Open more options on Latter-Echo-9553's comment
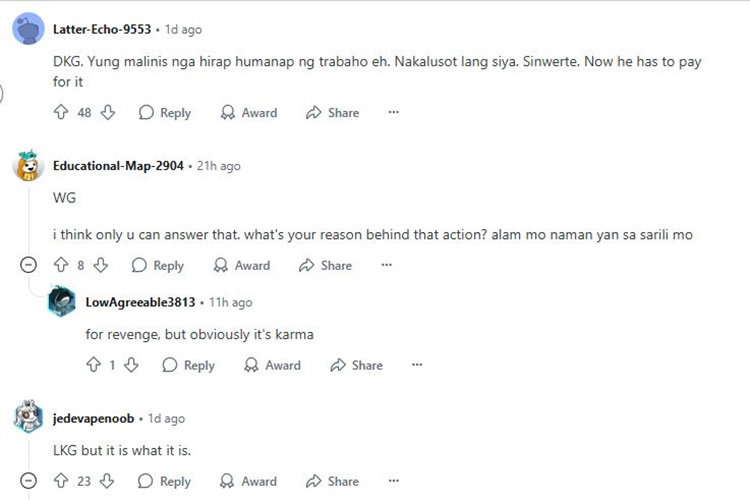This screenshot has width=750, height=500. coord(394,113)
